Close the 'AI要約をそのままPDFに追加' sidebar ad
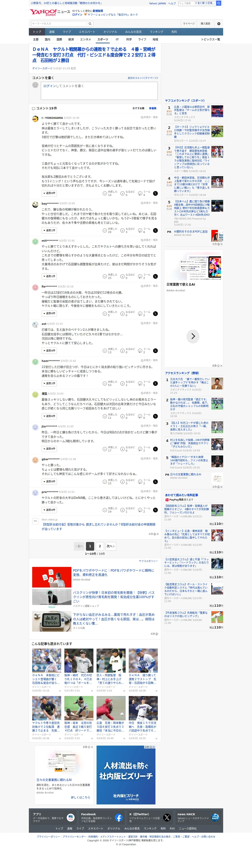252x868 pixels. 221,244
